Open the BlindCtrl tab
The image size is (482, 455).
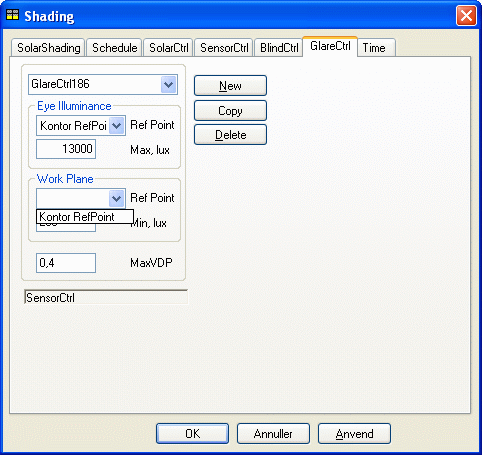point(279,48)
